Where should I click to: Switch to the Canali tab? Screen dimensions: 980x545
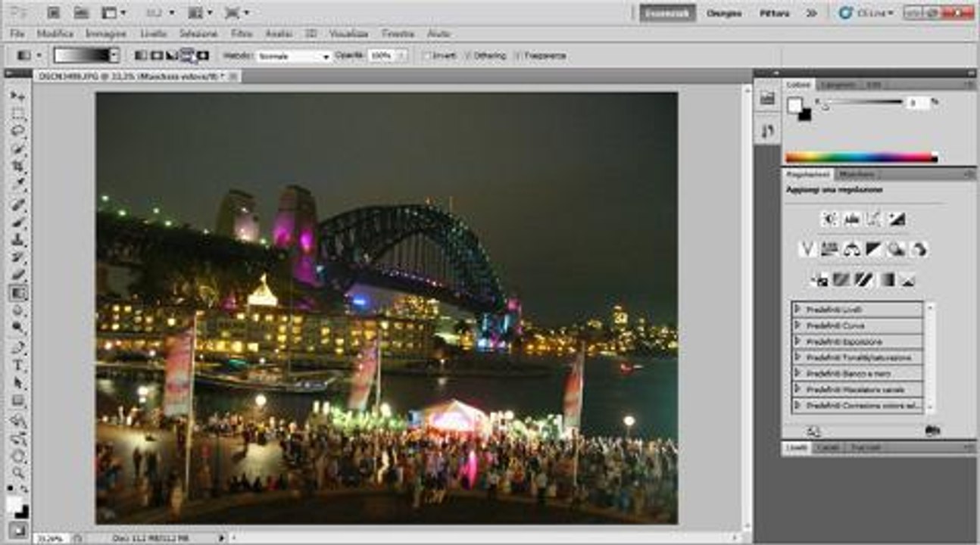coord(827,448)
